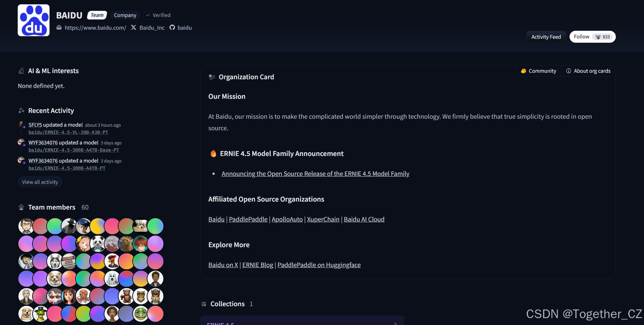Open the ERNIE 4.5 open source release announcement

point(315,174)
